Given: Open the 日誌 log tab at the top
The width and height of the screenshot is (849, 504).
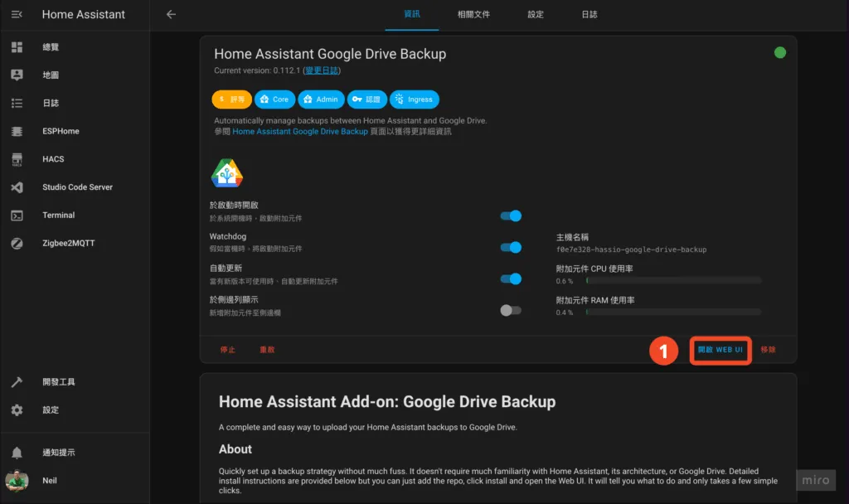Looking at the screenshot, I should tap(589, 14).
